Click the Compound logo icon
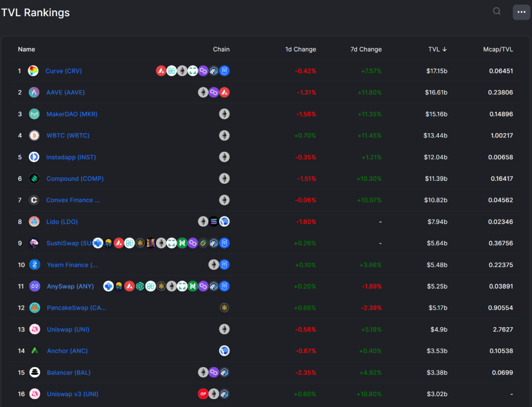This screenshot has height=407, width=532. (x=34, y=178)
